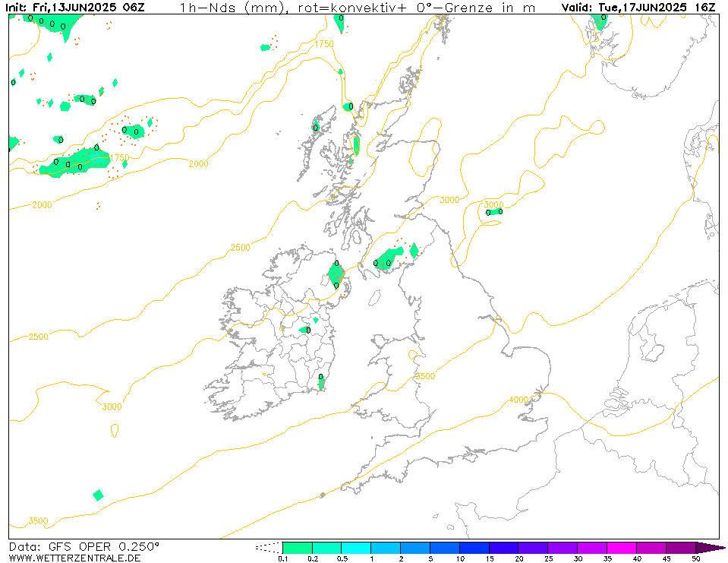Pick the 5–10 mm legend swatch
The image size is (728, 563).
[x=445, y=548]
